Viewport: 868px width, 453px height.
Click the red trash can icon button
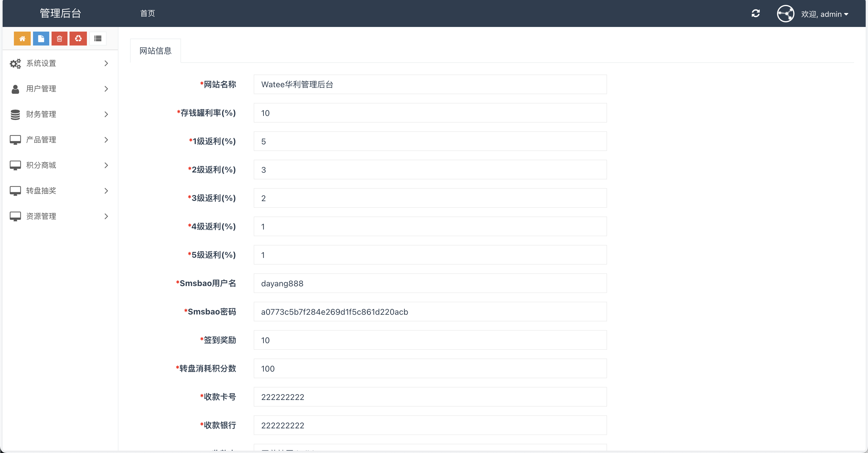[x=59, y=39]
